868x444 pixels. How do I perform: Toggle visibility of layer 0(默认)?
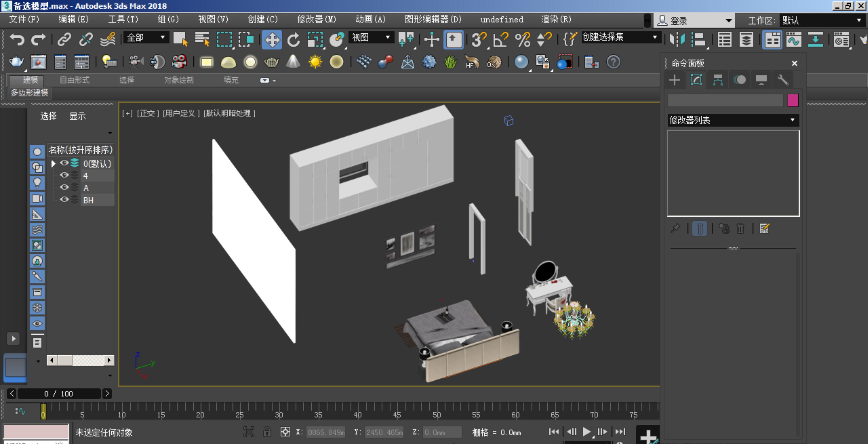[64, 163]
